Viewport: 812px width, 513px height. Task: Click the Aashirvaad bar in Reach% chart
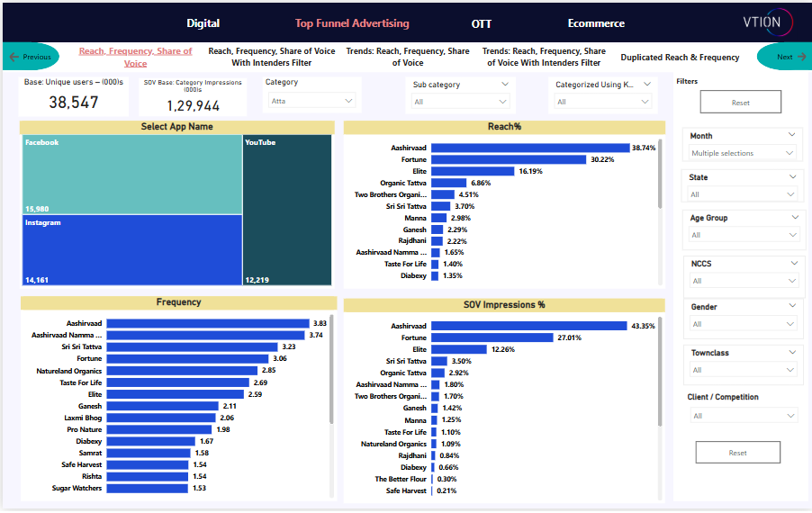coord(529,148)
